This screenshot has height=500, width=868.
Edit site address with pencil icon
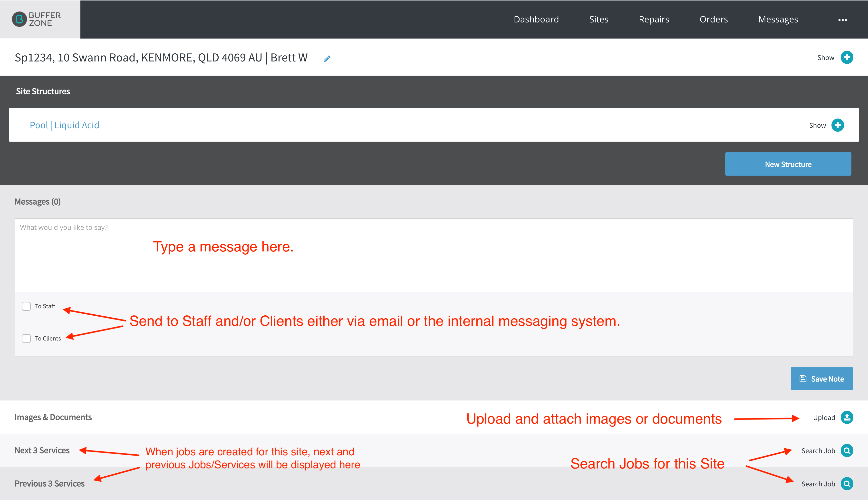coord(327,59)
